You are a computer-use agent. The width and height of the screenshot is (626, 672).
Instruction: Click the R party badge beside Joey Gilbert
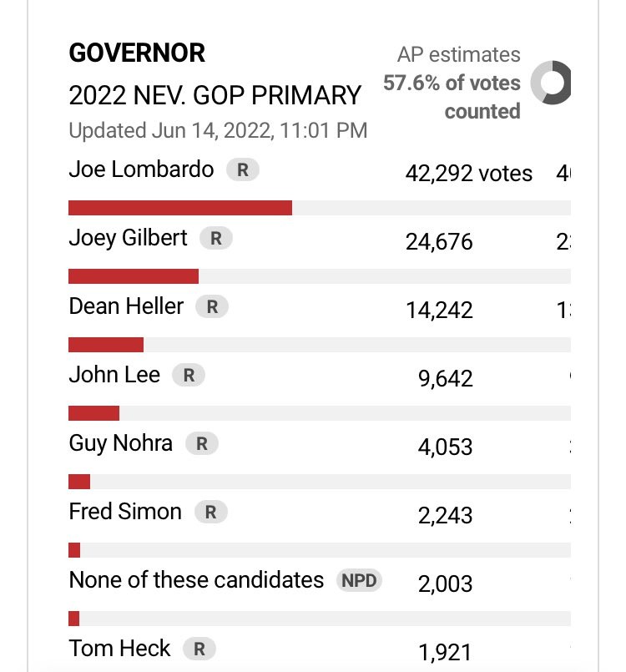[216, 238]
